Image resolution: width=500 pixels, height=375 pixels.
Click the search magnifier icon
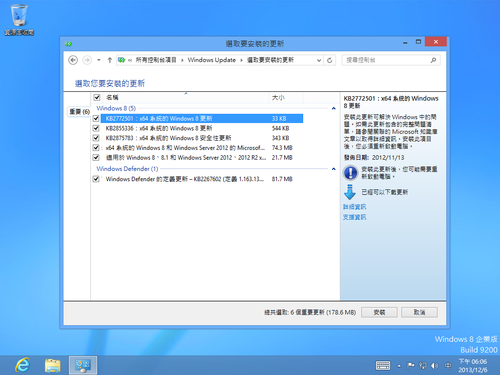coord(433,60)
